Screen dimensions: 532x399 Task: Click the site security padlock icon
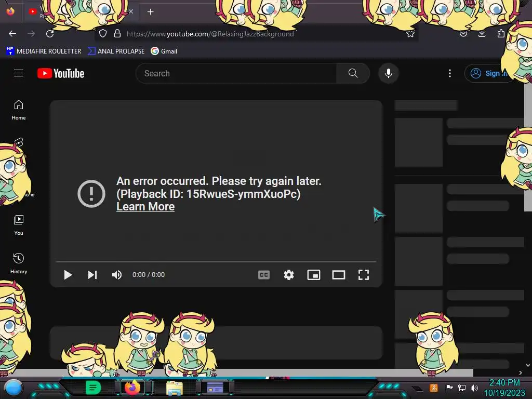click(117, 34)
